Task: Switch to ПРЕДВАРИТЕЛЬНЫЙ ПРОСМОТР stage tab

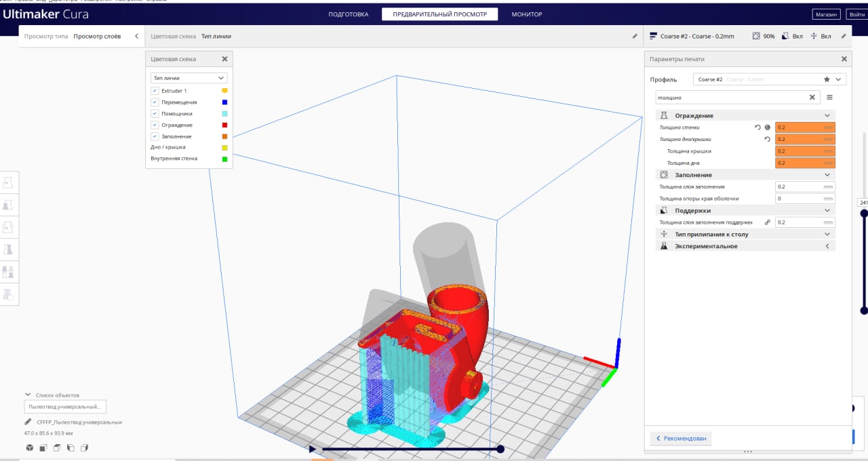Action: pos(439,14)
